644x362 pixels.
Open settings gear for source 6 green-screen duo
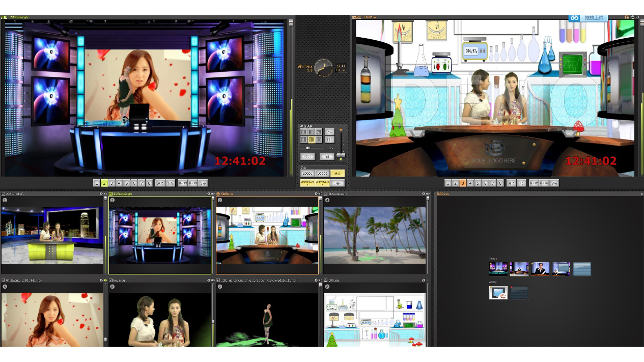tap(209, 280)
